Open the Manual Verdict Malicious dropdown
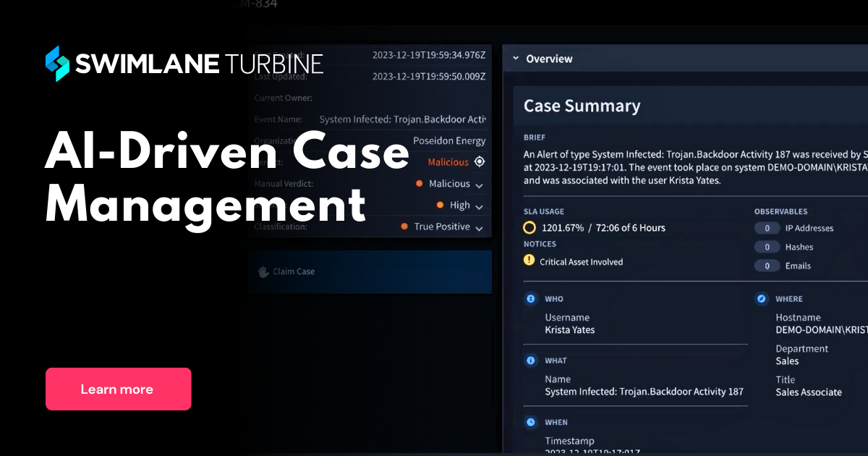 coord(479,185)
